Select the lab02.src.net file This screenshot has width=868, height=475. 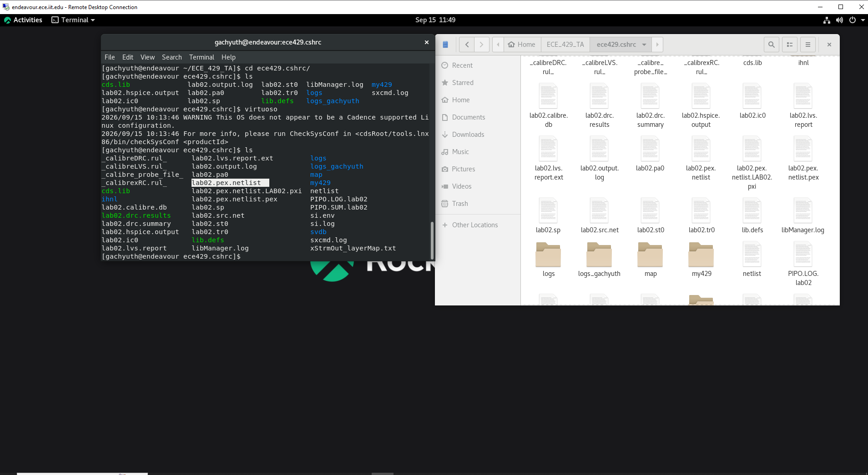pos(599,215)
